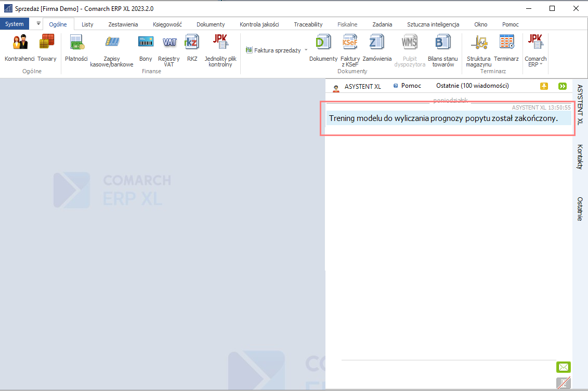Maximize the Comarch ERP XL window
This screenshot has width=588, height=391.
pyautogui.click(x=552, y=8)
